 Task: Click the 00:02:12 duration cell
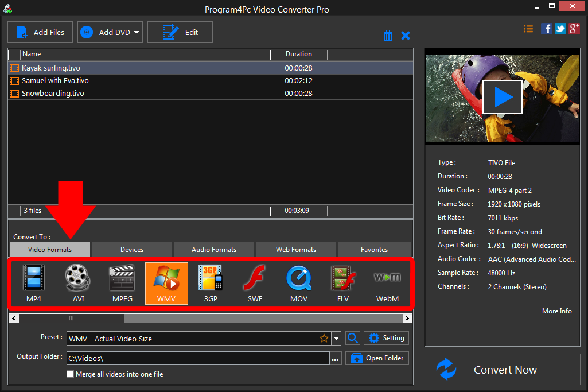click(x=298, y=81)
